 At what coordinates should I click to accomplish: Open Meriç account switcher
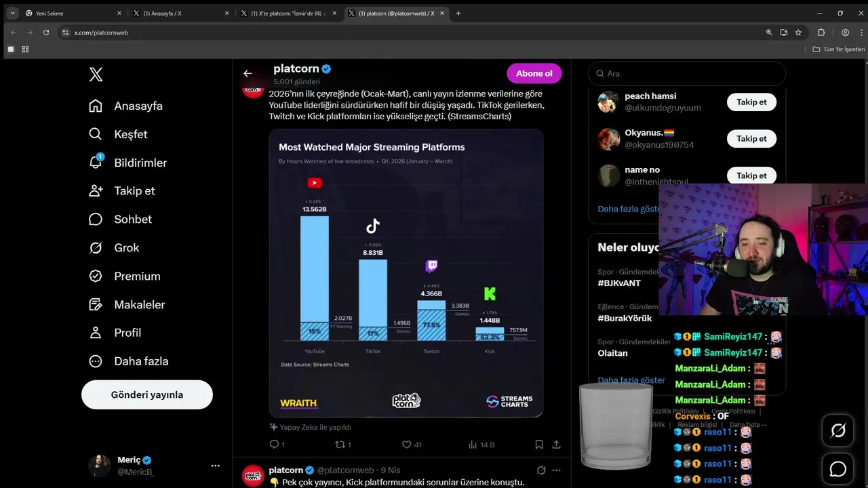[x=155, y=466]
